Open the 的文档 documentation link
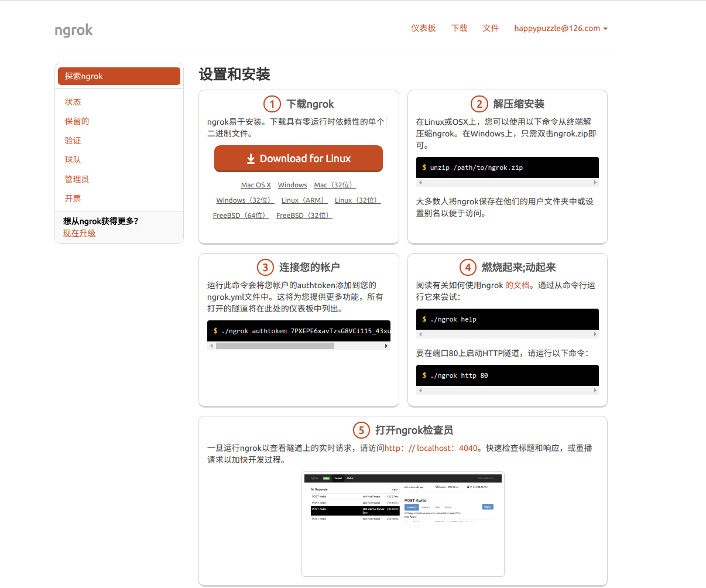The width and height of the screenshot is (706, 588). 517,285
